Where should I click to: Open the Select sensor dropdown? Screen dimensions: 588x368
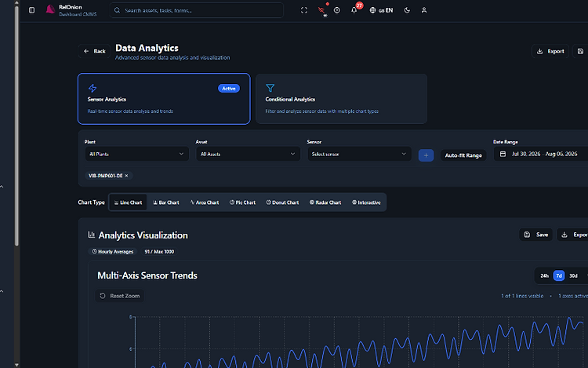359,154
